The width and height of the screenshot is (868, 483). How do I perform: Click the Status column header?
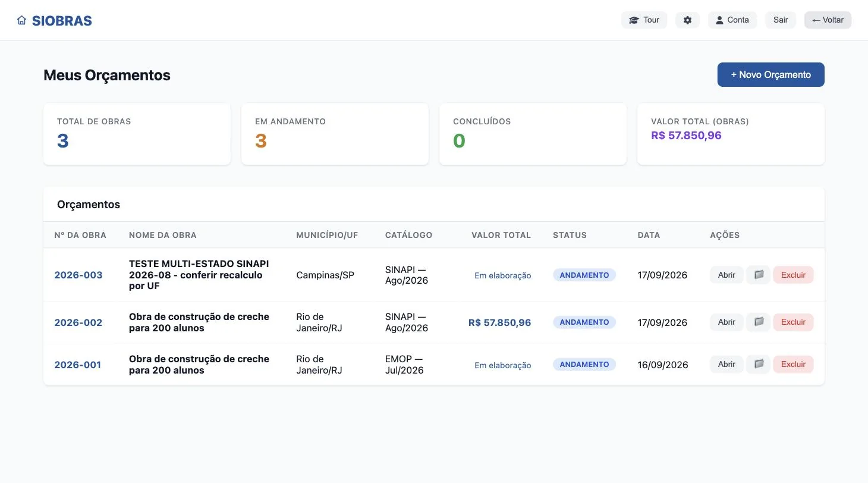(570, 235)
